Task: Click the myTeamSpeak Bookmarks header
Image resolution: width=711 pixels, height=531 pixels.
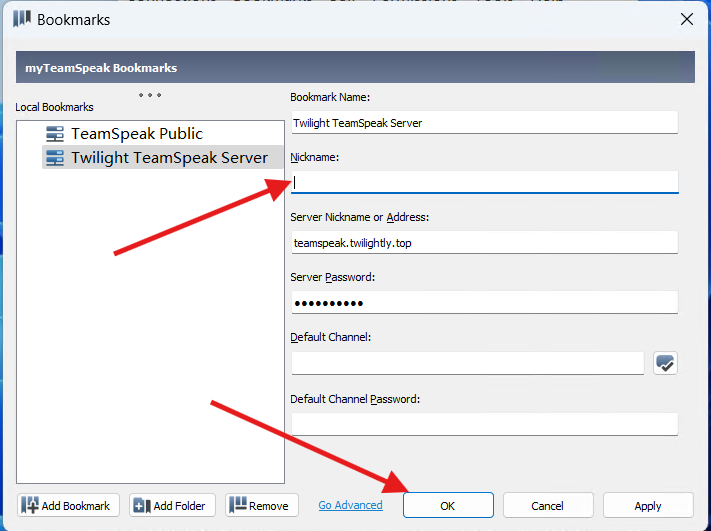Action: tap(355, 67)
